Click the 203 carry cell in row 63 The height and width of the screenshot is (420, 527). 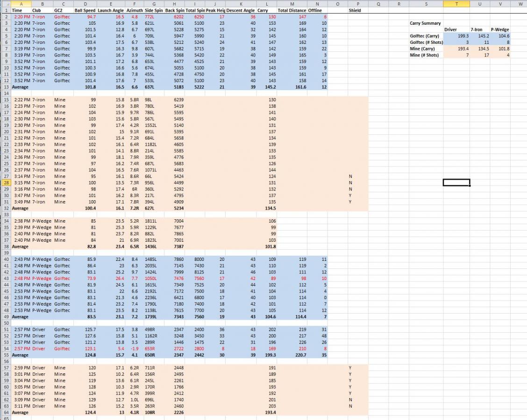(267, 406)
